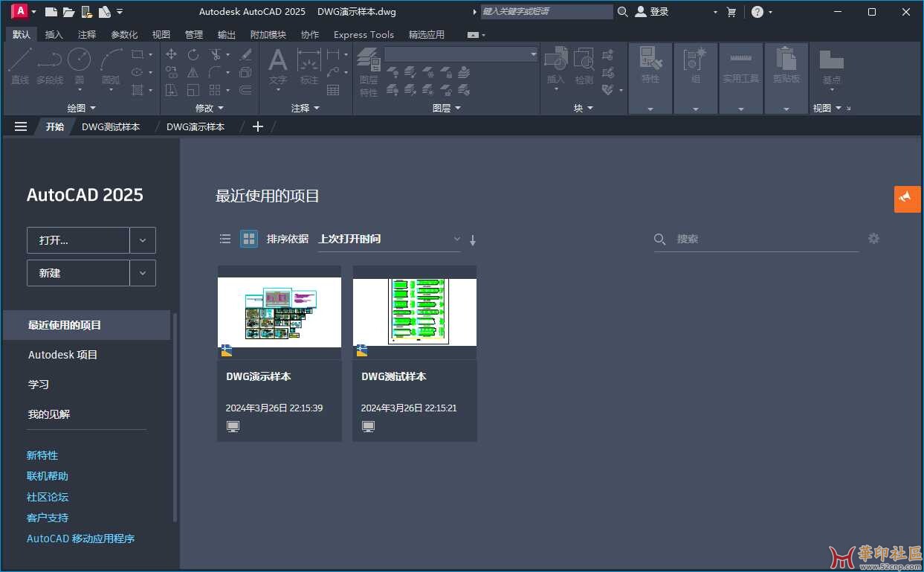924x572 pixels.
Task: Switch to the DWG测试样本 file tab
Action: [x=111, y=126]
